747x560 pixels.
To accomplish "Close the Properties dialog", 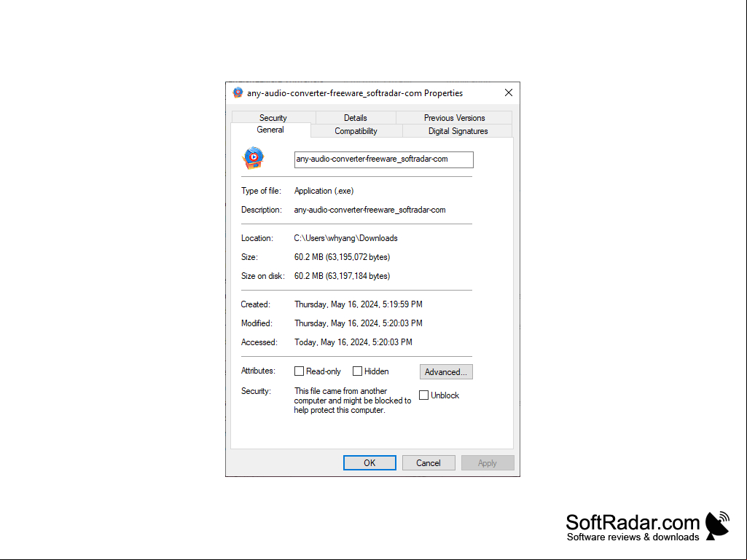I will [508, 93].
